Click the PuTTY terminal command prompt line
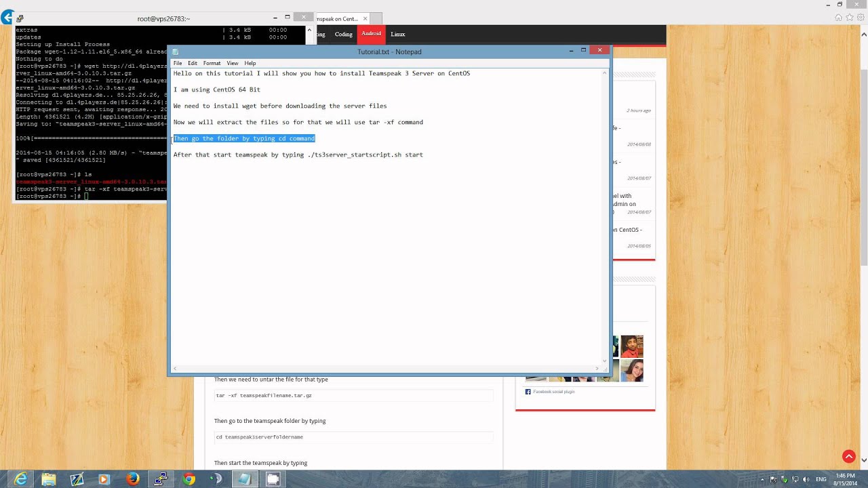Viewport: 868px width, 488px height. point(52,196)
